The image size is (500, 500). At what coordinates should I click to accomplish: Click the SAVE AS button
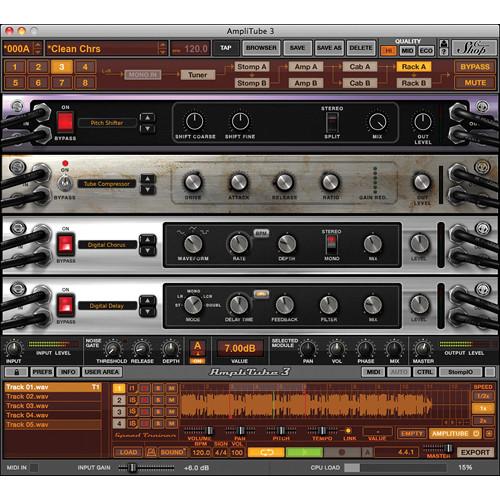point(329,48)
